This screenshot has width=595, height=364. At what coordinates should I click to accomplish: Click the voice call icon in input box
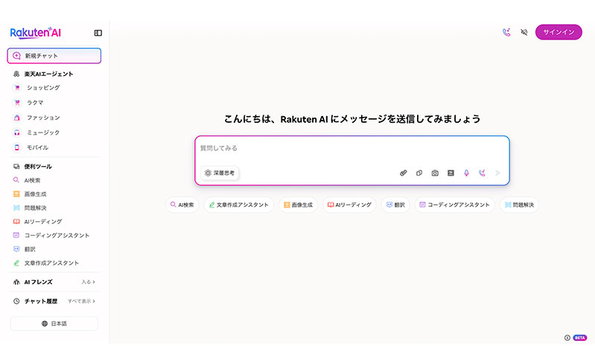coord(482,173)
